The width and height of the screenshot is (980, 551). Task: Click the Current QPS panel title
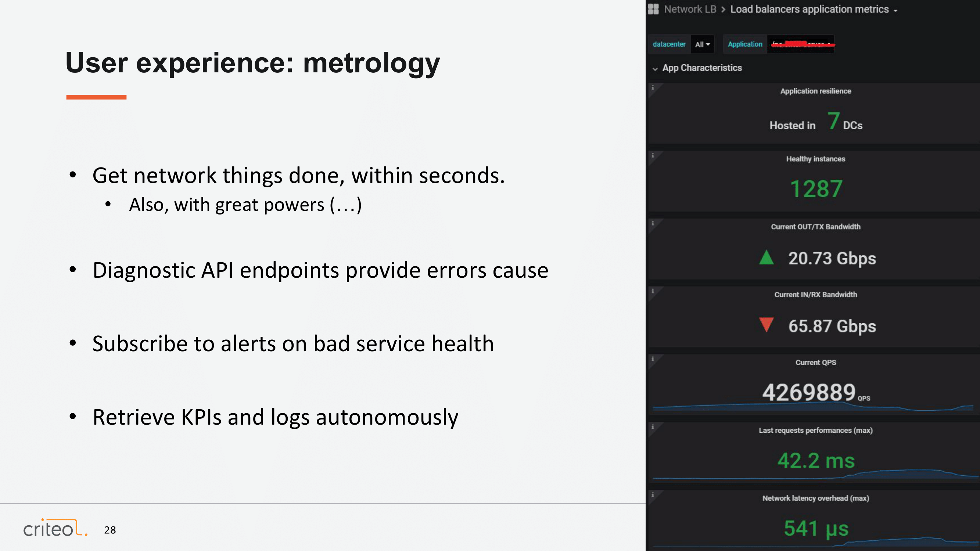coord(815,363)
